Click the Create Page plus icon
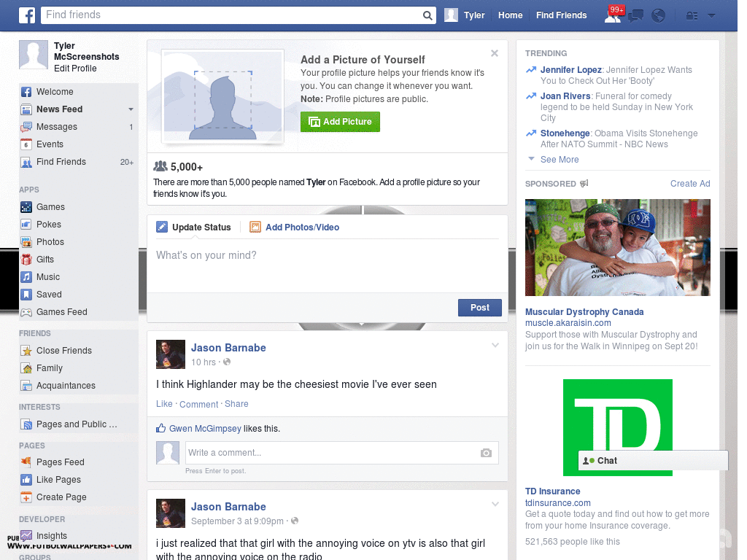 click(26, 497)
